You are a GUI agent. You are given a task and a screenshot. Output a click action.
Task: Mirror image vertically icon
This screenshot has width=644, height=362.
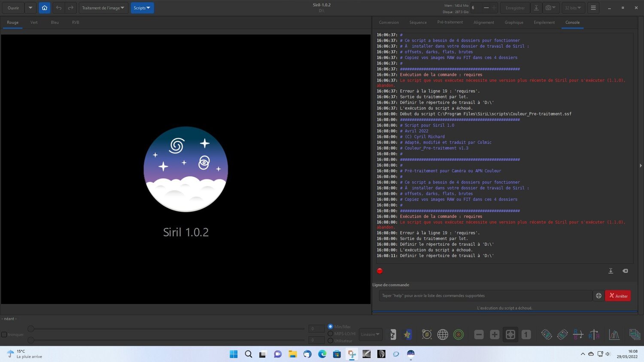[x=594, y=335]
